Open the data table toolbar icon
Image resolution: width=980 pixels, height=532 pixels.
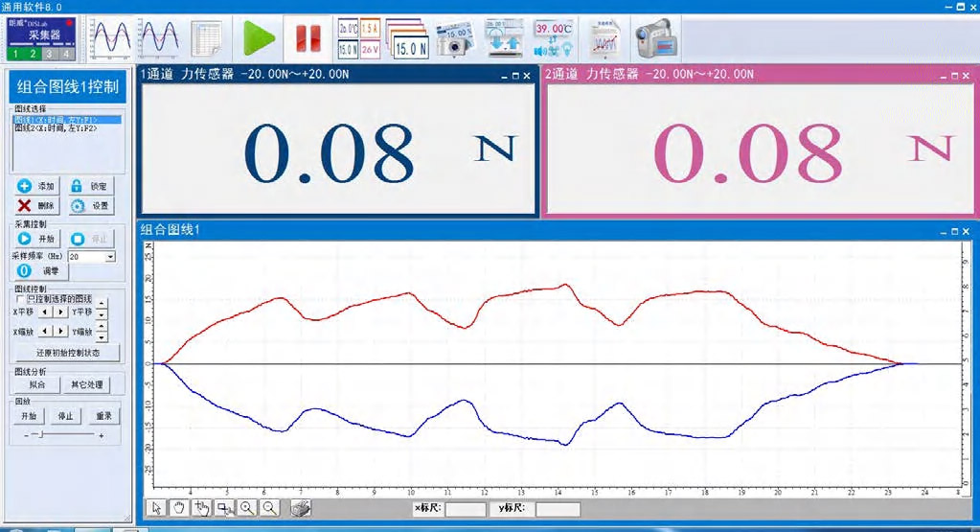tap(207, 38)
